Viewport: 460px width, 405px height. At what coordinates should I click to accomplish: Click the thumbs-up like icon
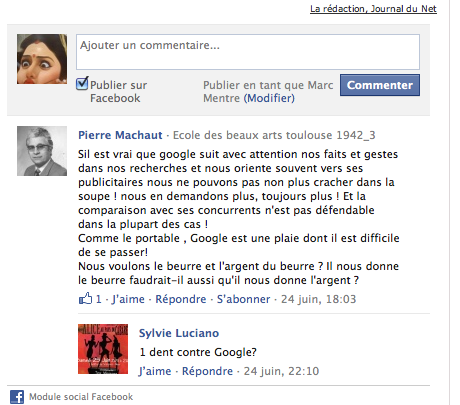click(85, 298)
